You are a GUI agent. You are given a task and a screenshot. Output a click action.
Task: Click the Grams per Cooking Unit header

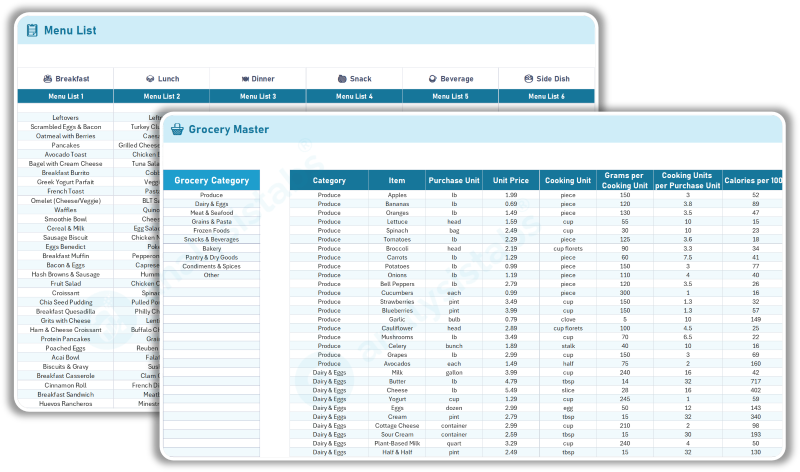pos(625,181)
